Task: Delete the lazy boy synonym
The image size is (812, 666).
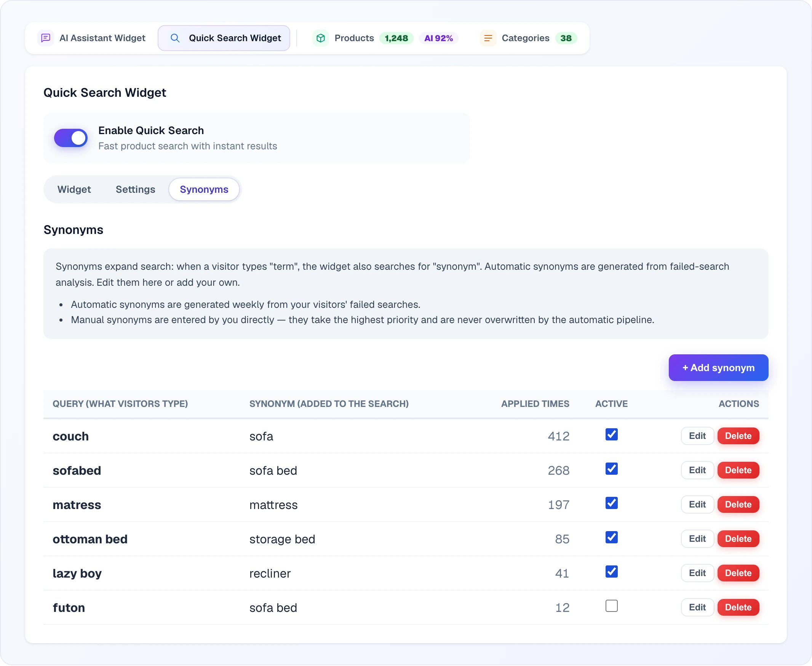Action: point(738,573)
